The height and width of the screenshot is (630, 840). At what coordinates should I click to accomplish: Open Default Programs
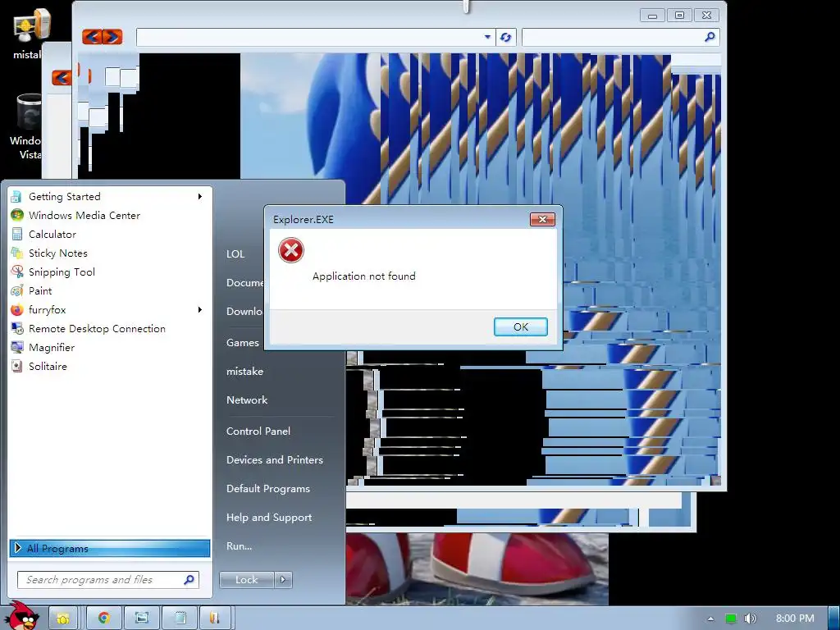[x=268, y=489]
